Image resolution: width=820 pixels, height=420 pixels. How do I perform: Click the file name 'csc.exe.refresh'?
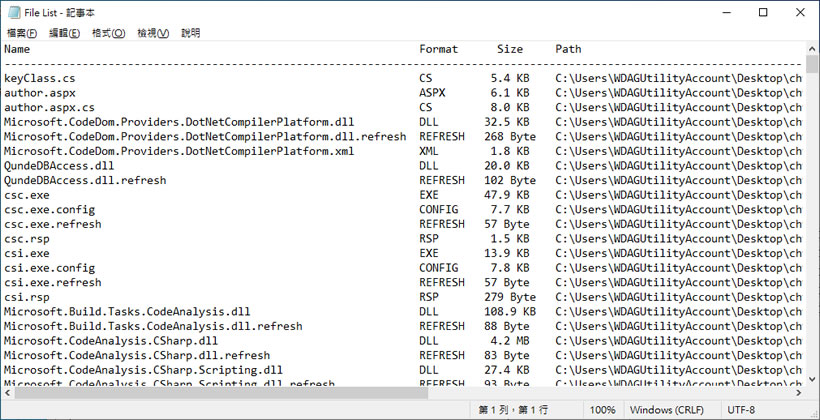(53, 224)
